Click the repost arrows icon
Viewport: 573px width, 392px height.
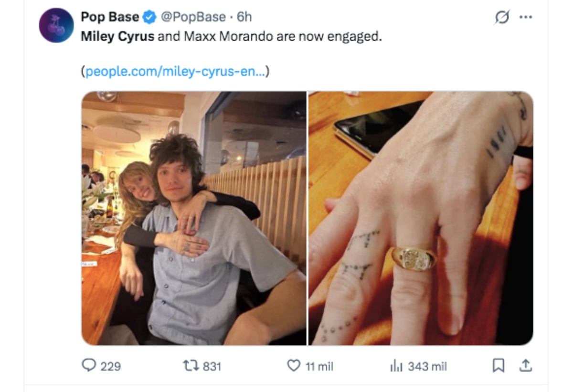191,366
